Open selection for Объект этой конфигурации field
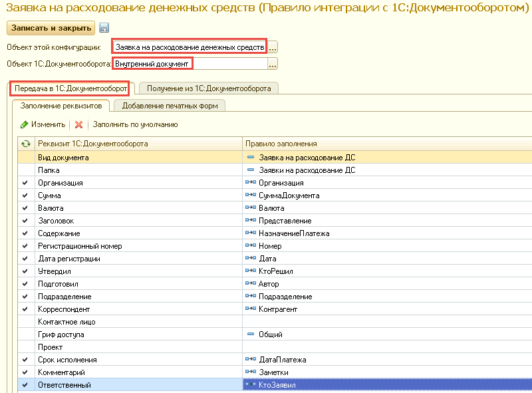Screen dimensions: 532x393 [273, 47]
